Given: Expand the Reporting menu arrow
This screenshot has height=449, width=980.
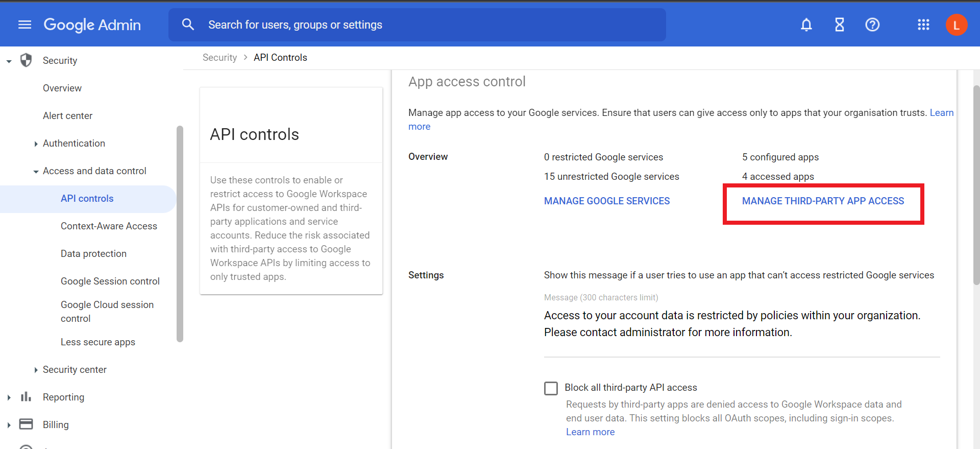Looking at the screenshot, I should 9,397.
